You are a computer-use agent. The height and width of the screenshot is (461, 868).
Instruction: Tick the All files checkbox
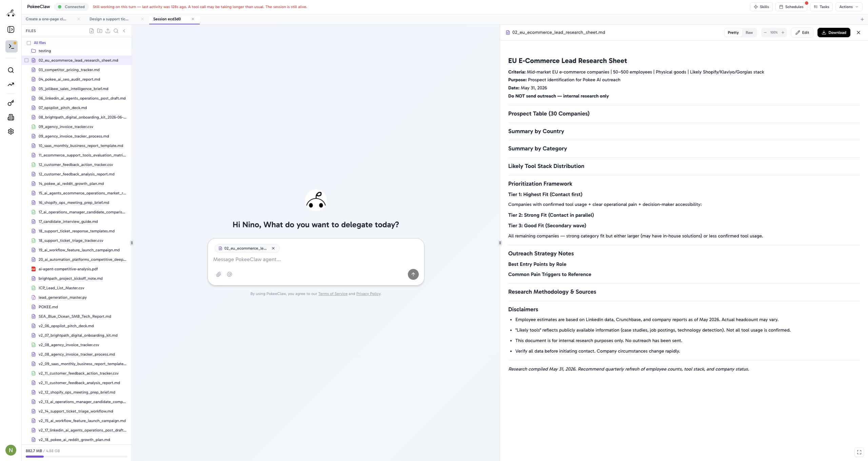[29, 43]
